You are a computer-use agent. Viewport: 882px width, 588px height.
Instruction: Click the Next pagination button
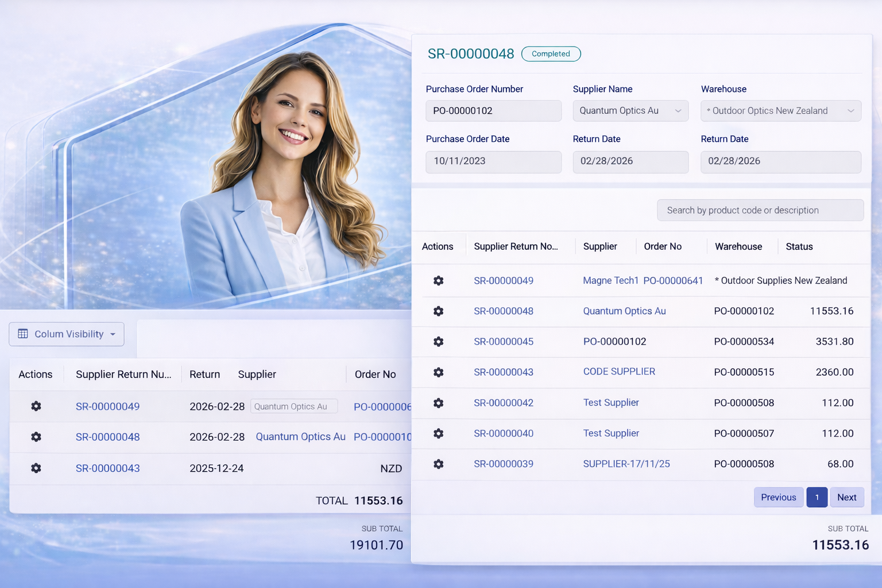pos(847,497)
